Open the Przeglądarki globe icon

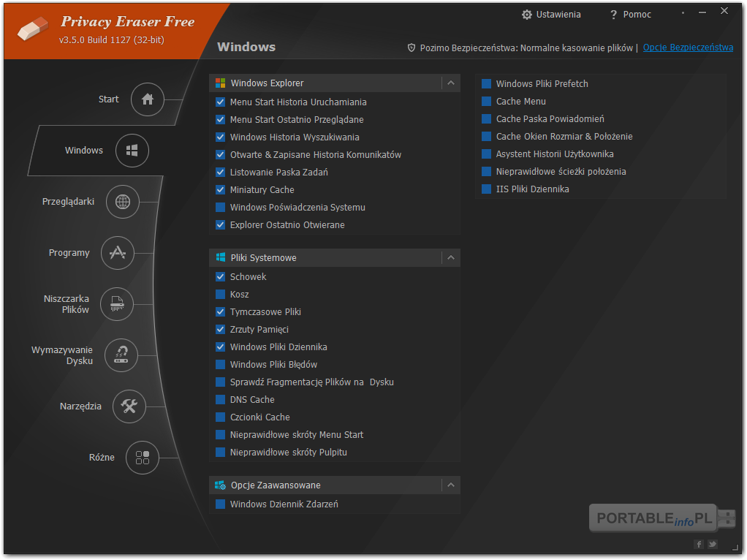pos(123,202)
